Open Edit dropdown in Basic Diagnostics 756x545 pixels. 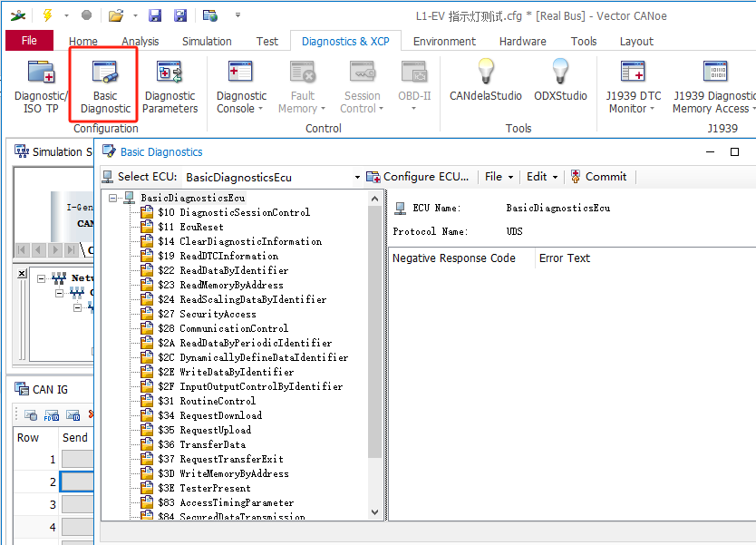pyautogui.click(x=542, y=177)
